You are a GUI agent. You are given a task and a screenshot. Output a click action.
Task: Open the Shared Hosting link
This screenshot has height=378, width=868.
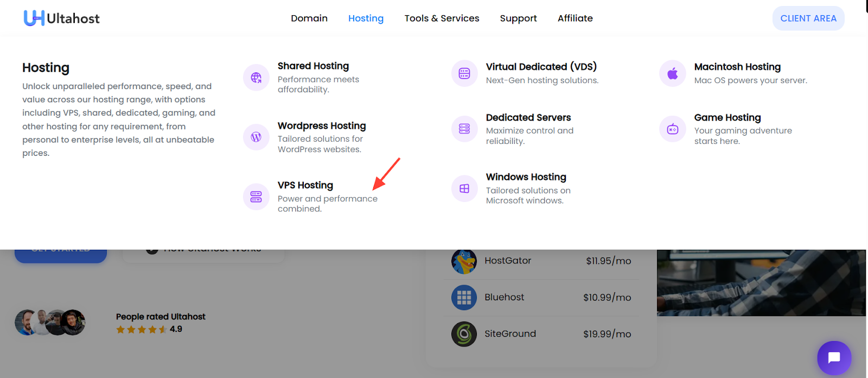pyautogui.click(x=313, y=66)
